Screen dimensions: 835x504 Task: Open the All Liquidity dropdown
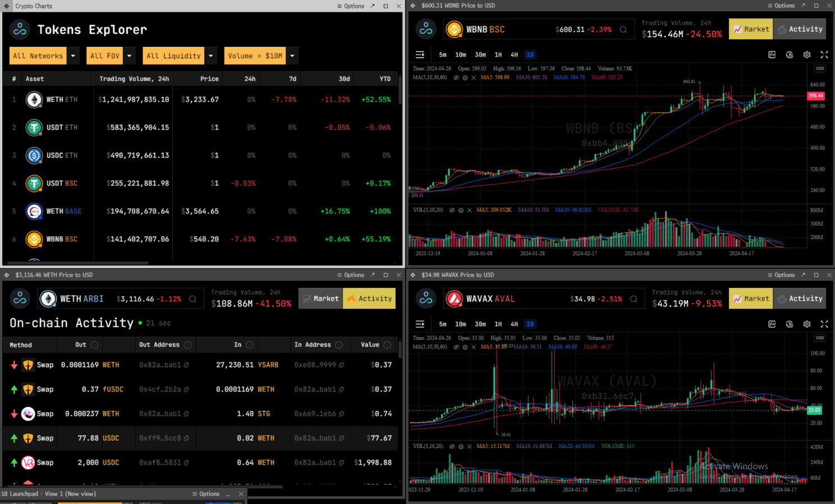coord(211,56)
